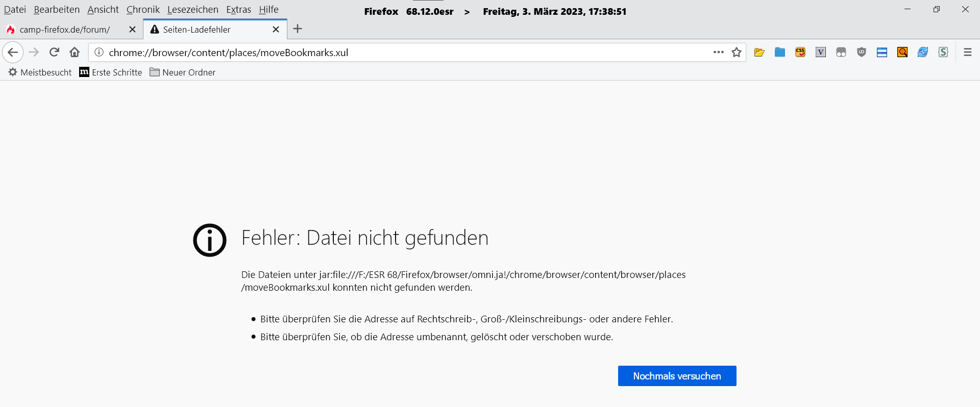Click the uBlock Origin shield icon
Viewport: 980px width, 407px height.
tap(862, 52)
